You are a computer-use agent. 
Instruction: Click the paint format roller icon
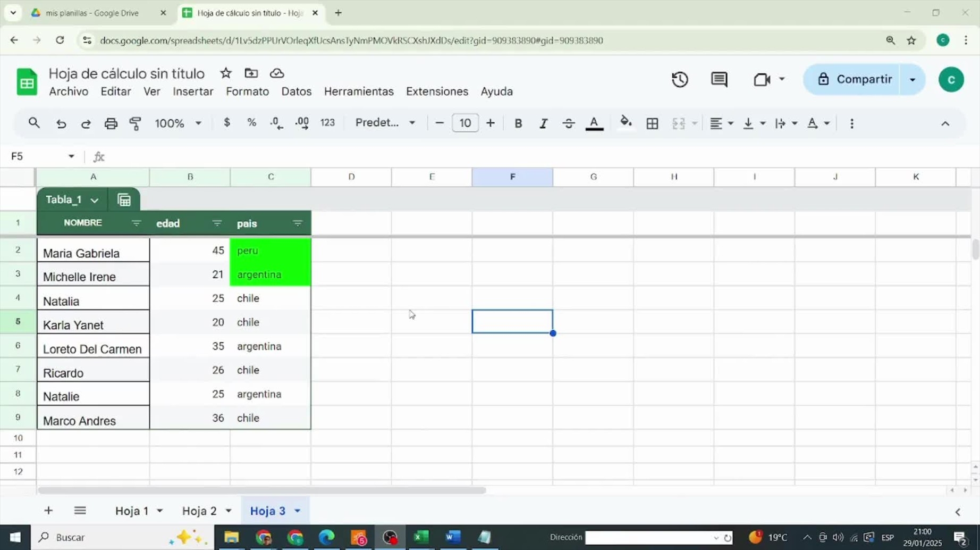coord(136,123)
